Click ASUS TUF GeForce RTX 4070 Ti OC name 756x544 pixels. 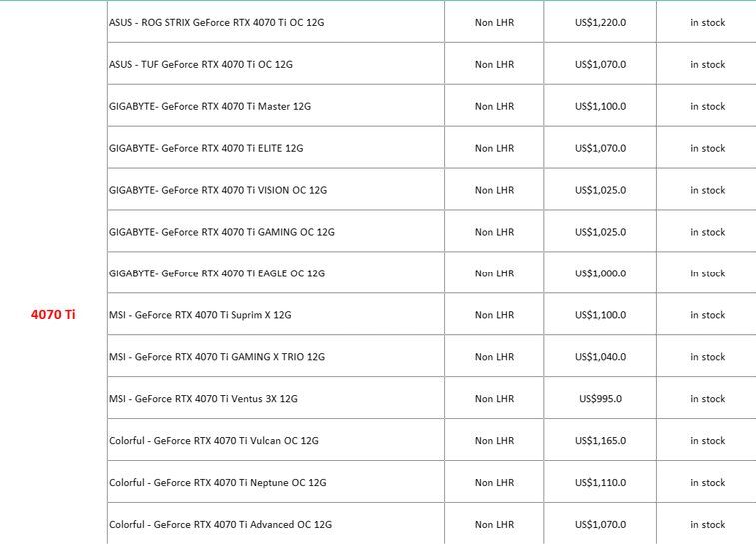(x=200, y=64)
